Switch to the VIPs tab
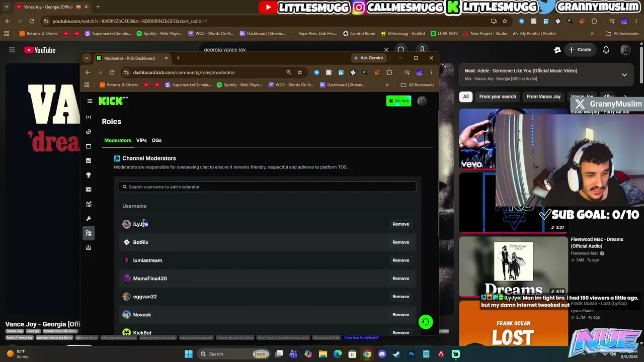The image size is (644, 362). coord(141,140)
